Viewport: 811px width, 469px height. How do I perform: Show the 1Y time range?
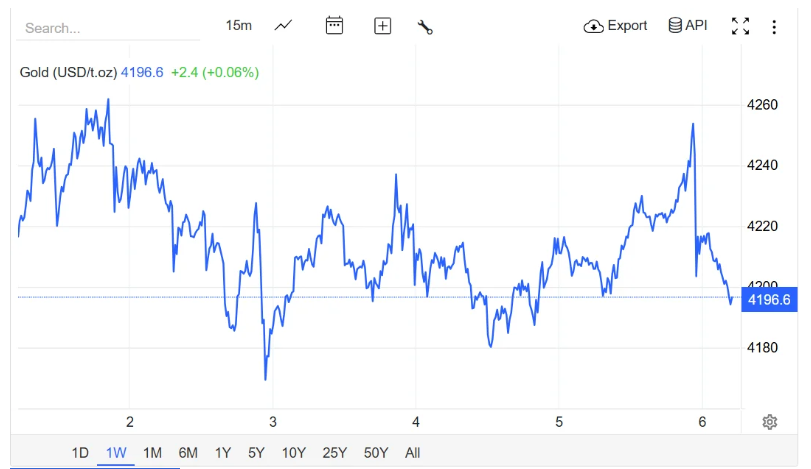[223, 453]
